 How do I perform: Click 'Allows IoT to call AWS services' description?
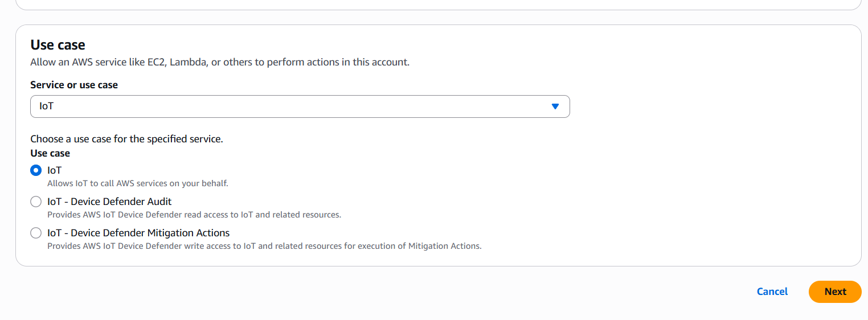[137, 183]
